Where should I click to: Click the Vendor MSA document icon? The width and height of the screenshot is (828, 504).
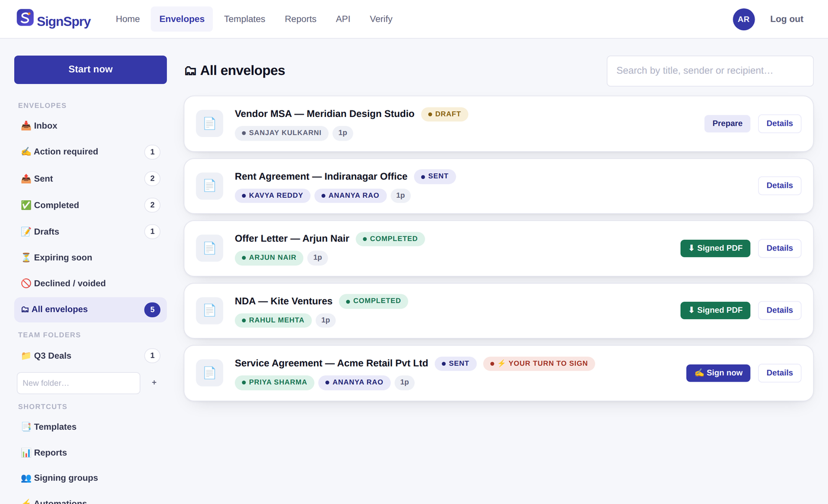tap(209, 123)
